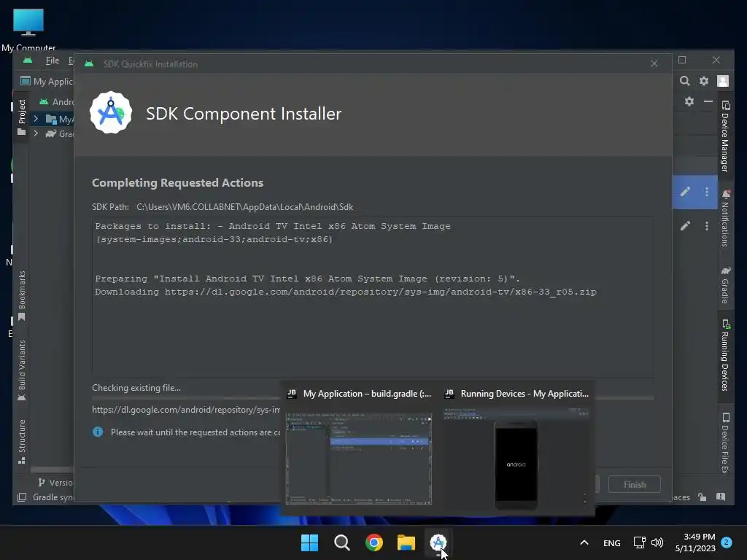Open the My Computer desktop icon
The image size is (747, 560).
click(28, 29)
